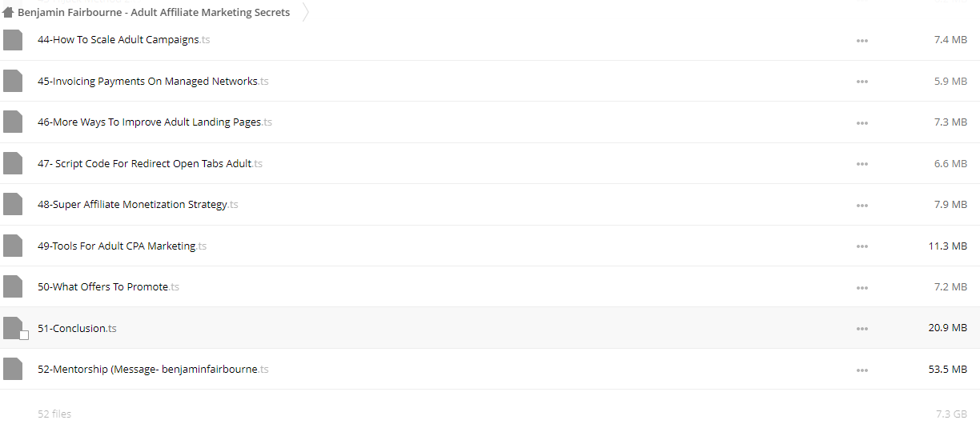Open 46-More Ways To Improve Adult Landing Pages.ts
980x428 pixels.
click(155, 122)
